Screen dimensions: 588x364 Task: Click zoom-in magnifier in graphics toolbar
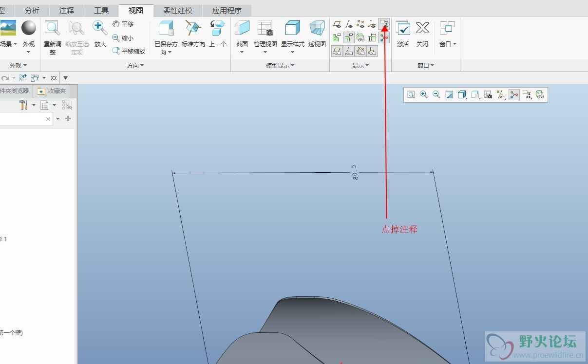click(x=424, y=94)
